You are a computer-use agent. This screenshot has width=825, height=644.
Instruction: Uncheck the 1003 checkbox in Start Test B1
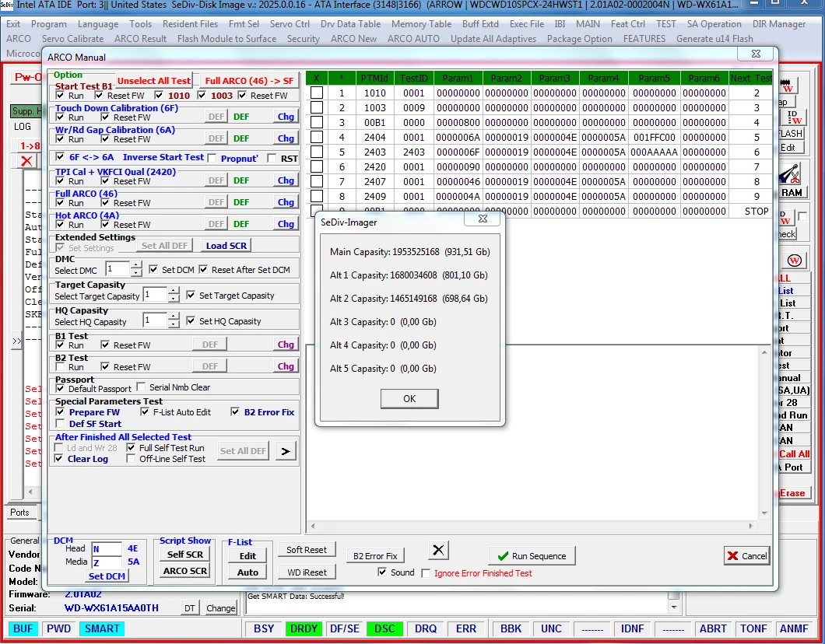coord(202,95)
